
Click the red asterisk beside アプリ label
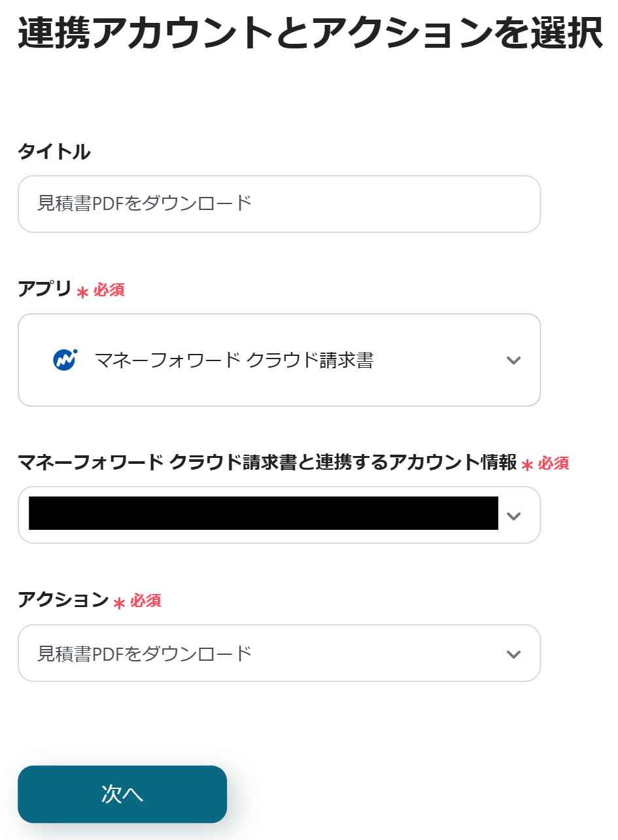tap(82, 292)
